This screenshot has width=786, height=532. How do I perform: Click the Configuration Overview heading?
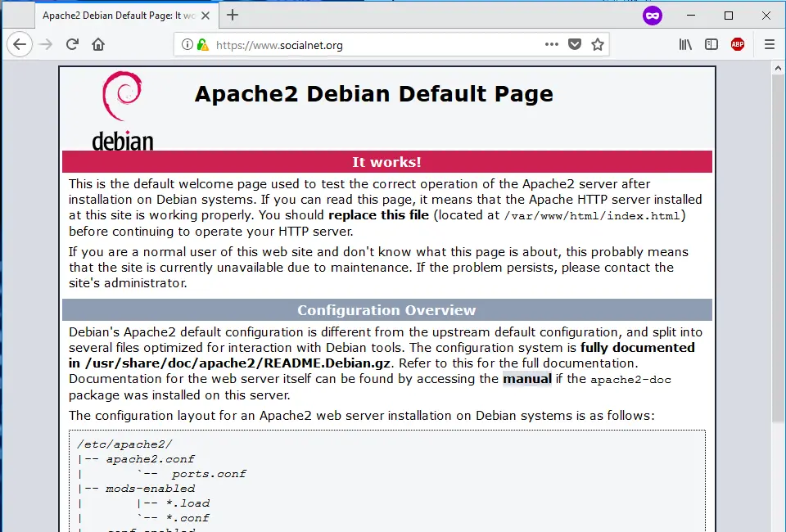(x=386, y=310)
